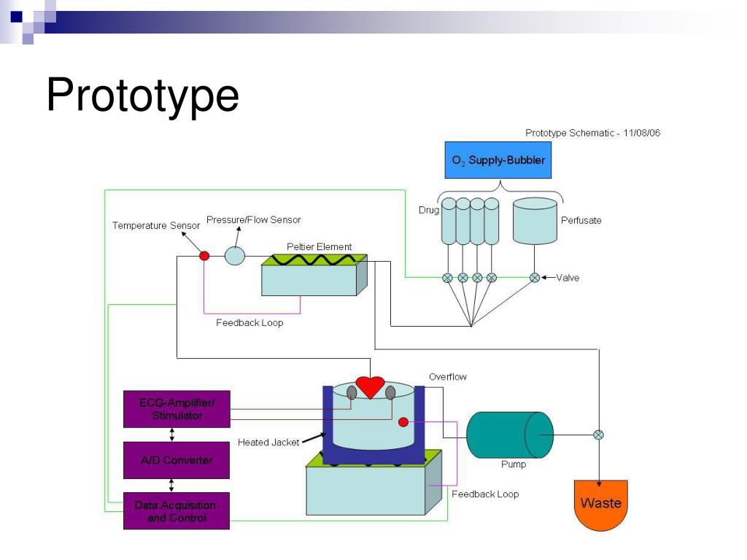Select the O2 Supply-Bubbler box
The height and width of the screenshot is (560, 747).
[x=498, y=160]
